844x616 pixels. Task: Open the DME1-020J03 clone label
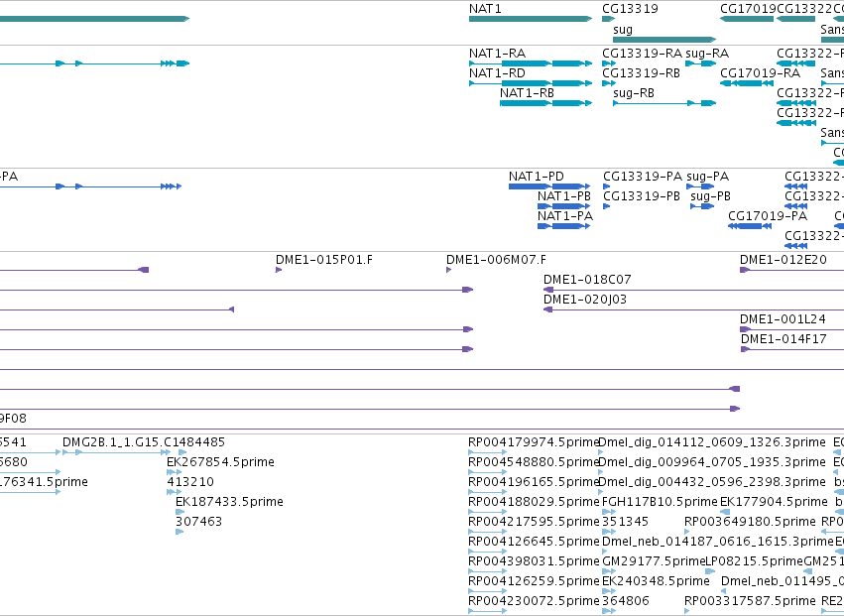point(585,300)
